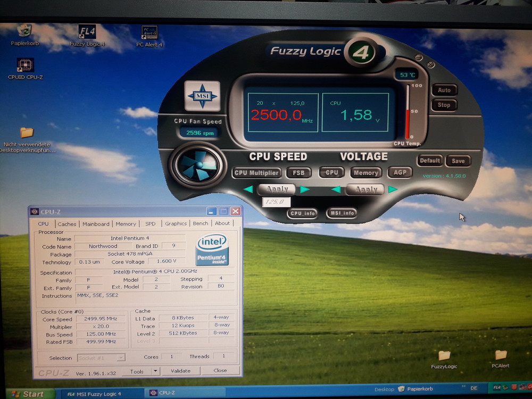Switch to the Caches tab in CPU-Z

(66, 224)
